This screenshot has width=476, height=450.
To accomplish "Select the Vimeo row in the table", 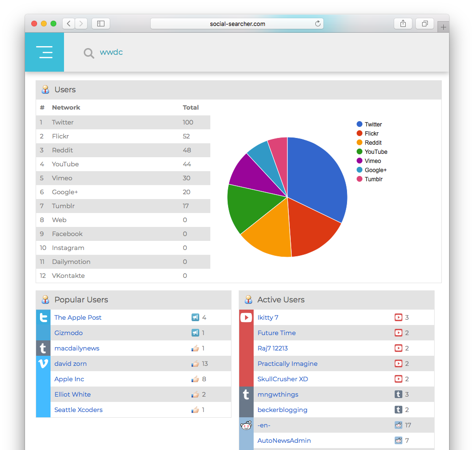I will click(123, 178).
